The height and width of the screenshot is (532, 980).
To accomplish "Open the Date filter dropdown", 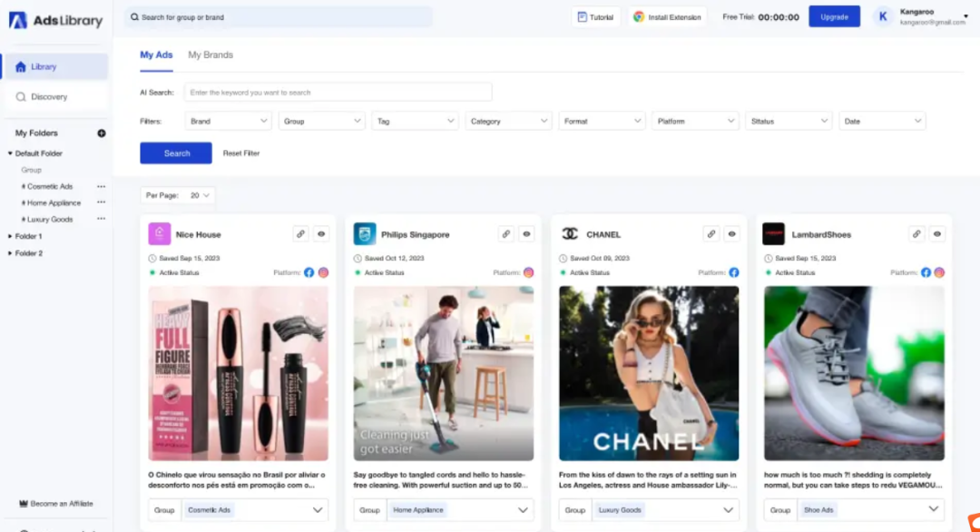I will coord(882,122).
